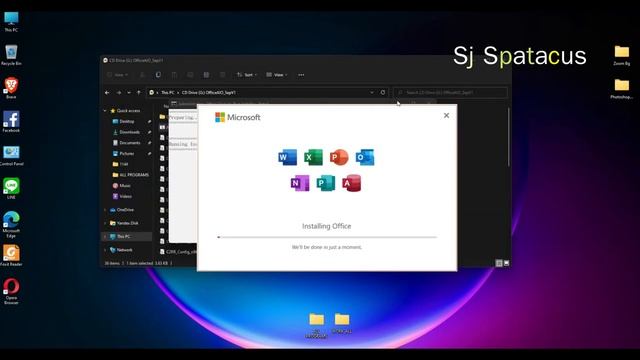Viewport: 640px width, 360px height.
Task: Click the Explorer vertical scrollbar
Action: (509, 137)
